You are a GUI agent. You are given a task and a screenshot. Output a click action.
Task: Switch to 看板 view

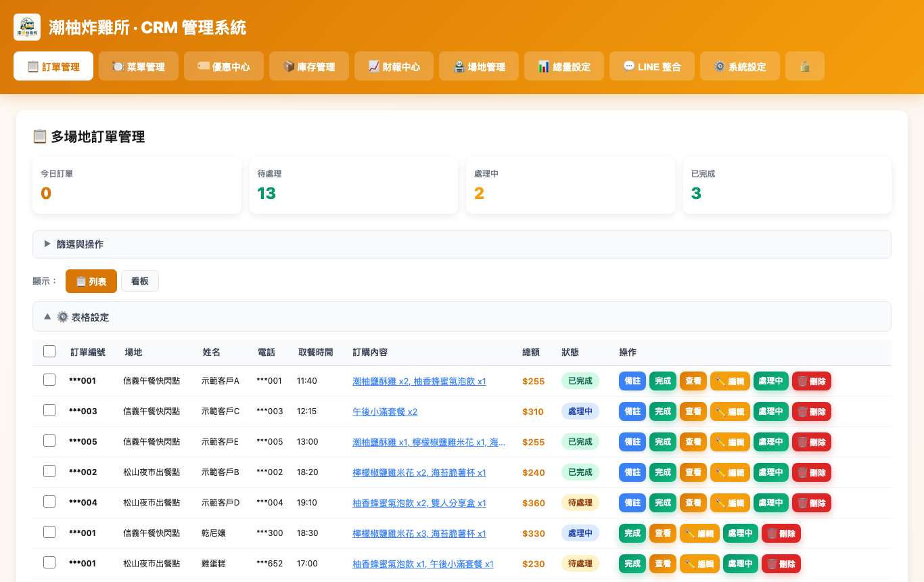click(x=140, y=281)
